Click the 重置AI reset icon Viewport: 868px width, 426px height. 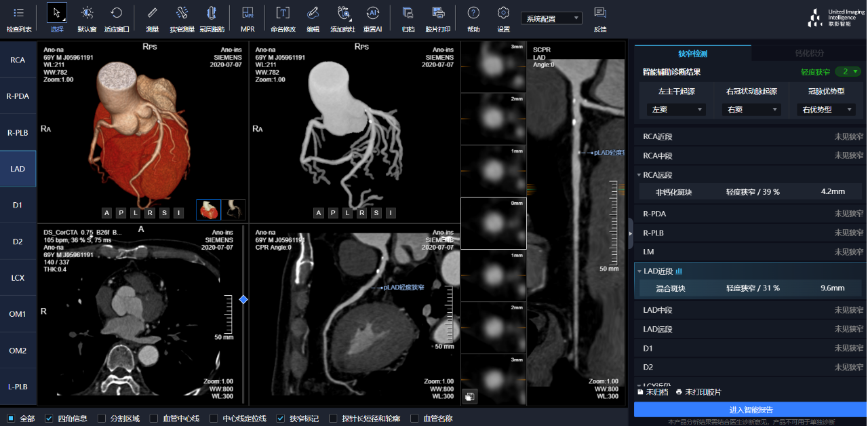[372, 14]
